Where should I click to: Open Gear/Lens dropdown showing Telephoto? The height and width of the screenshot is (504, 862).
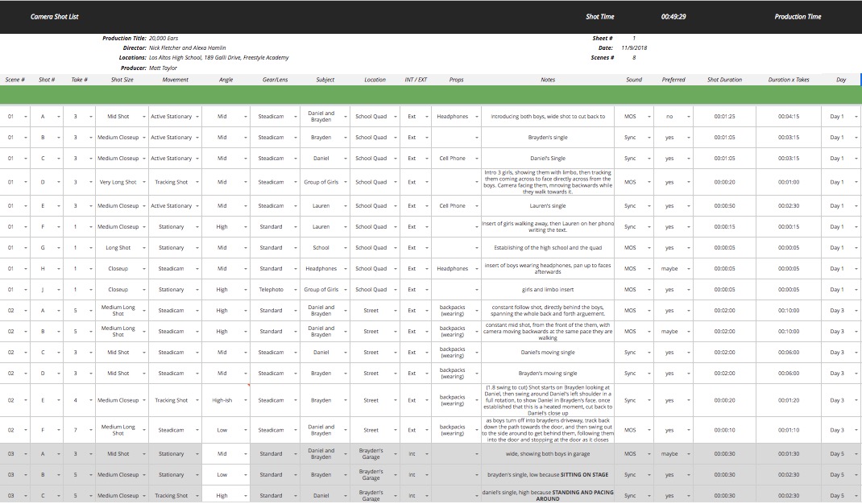295,290
